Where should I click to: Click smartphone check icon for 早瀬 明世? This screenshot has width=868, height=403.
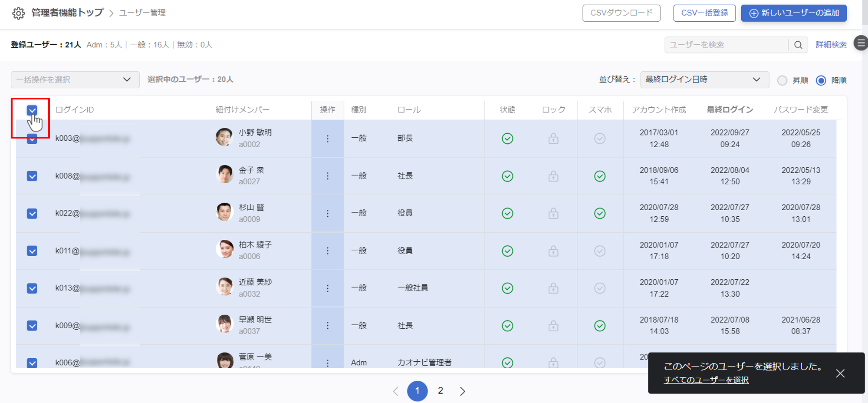pyautogui.click(x=600, y=326)
